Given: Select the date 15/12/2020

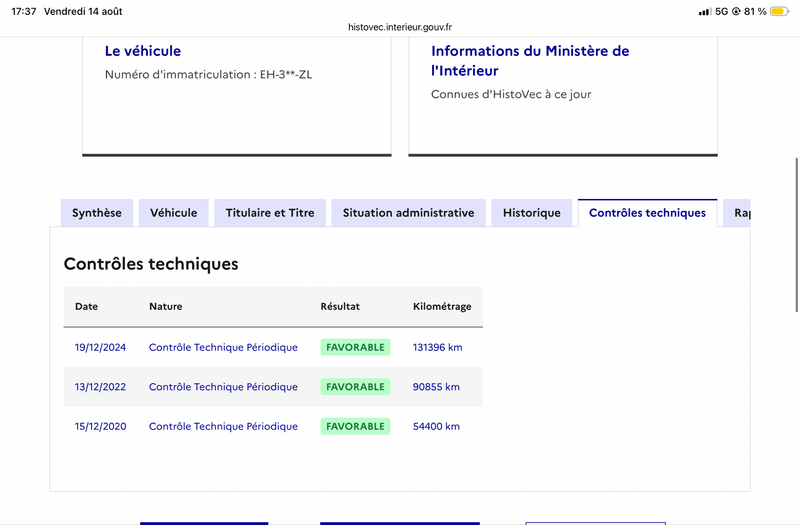Looking at the screenshot, I should (101, 427).
